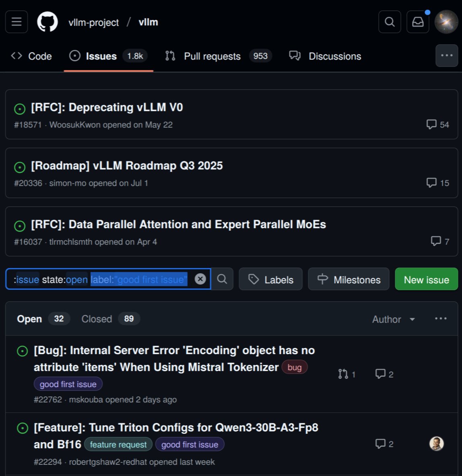
Task: Submit the filter with the magnifier button
Action: pos(222,279)
